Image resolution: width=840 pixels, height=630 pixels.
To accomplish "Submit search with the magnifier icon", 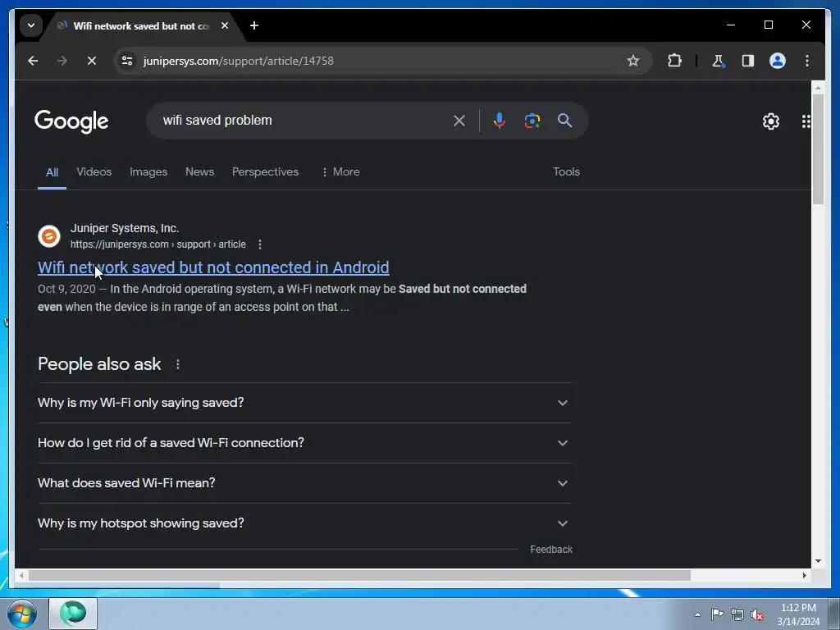I will 564,121.
